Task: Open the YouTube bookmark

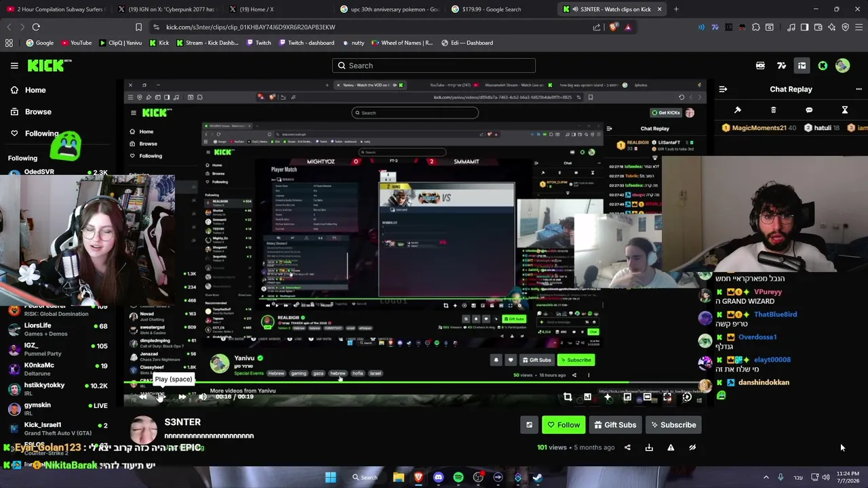Action: [76, 43]
